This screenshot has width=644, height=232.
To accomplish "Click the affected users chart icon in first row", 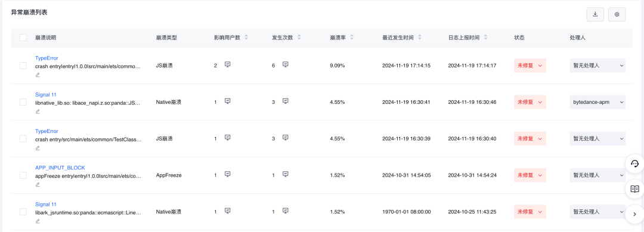I will point(228,64).
